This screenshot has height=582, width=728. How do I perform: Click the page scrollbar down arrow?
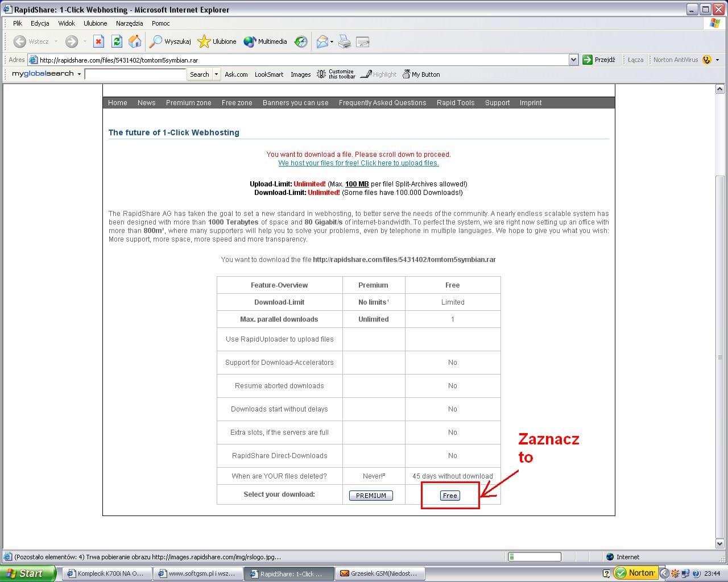(x=719, y=543)
